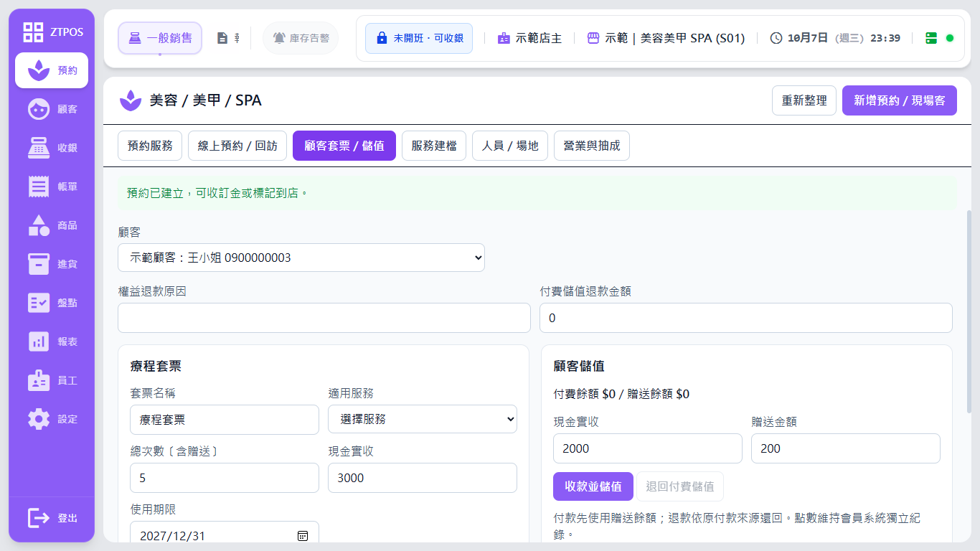Select the 一般銷售 mode button
Screen dimensions: 980x551
[x=160, y=38]
